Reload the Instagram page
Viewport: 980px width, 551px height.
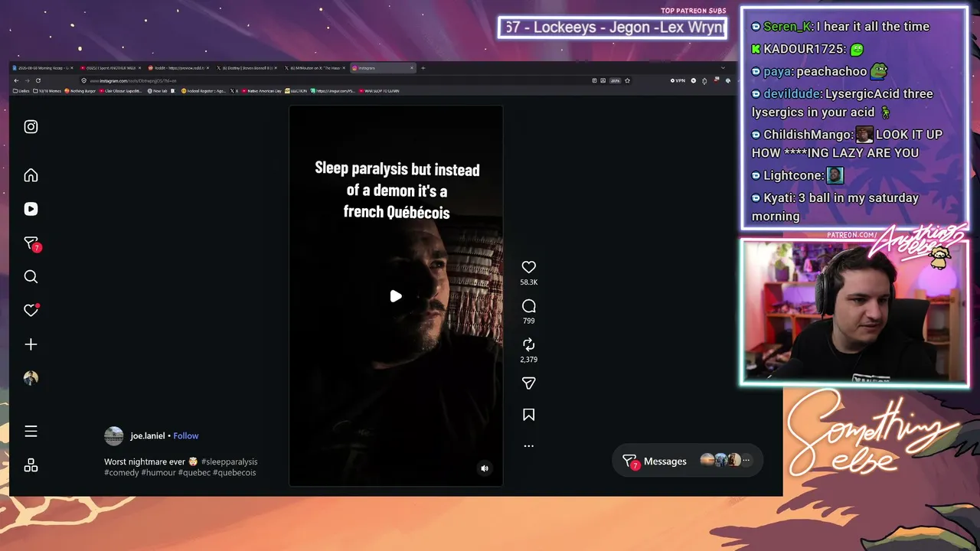point(38,80)
